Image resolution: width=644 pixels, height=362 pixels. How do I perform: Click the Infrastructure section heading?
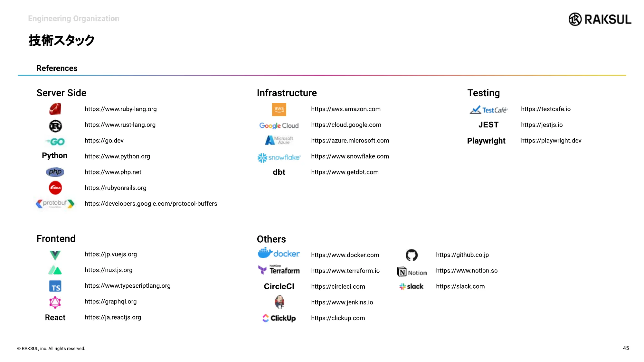click(287, 93)
